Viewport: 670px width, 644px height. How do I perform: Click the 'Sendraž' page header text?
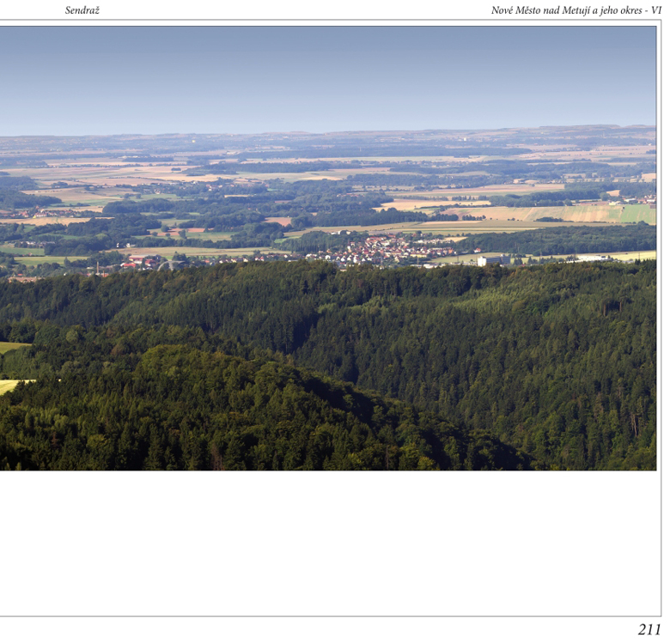pyautogui.click(x=82, y=10)
